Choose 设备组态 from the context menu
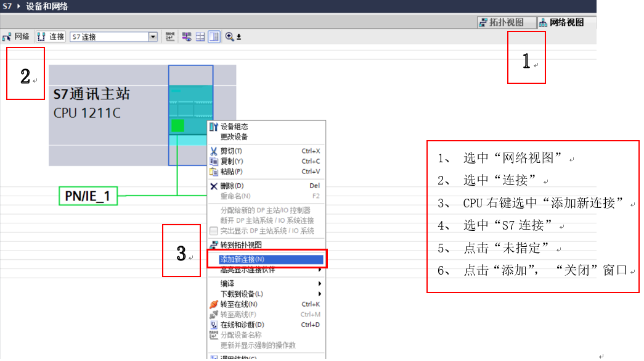644x361 pixels. pyautogui.click(x=267, y=127)
